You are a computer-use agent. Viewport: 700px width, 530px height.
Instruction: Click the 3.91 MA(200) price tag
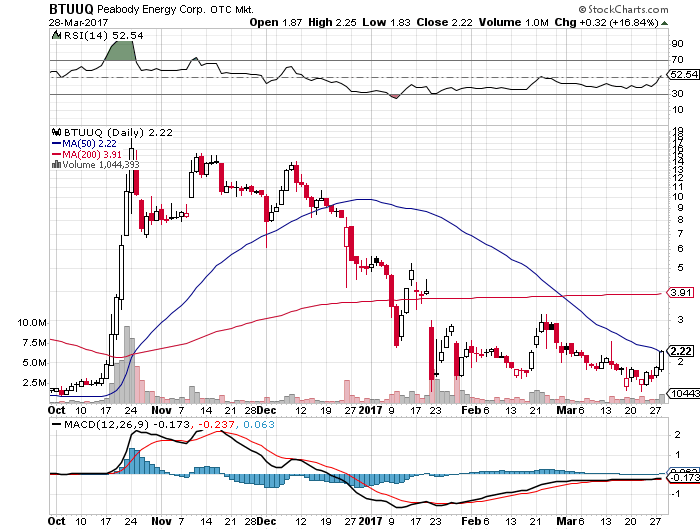coord(681,293)
